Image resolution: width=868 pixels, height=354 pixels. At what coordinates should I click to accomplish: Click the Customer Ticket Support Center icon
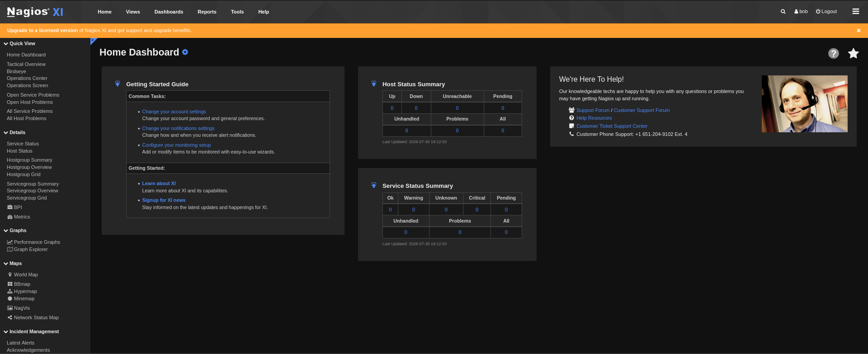tap(571, 126)
